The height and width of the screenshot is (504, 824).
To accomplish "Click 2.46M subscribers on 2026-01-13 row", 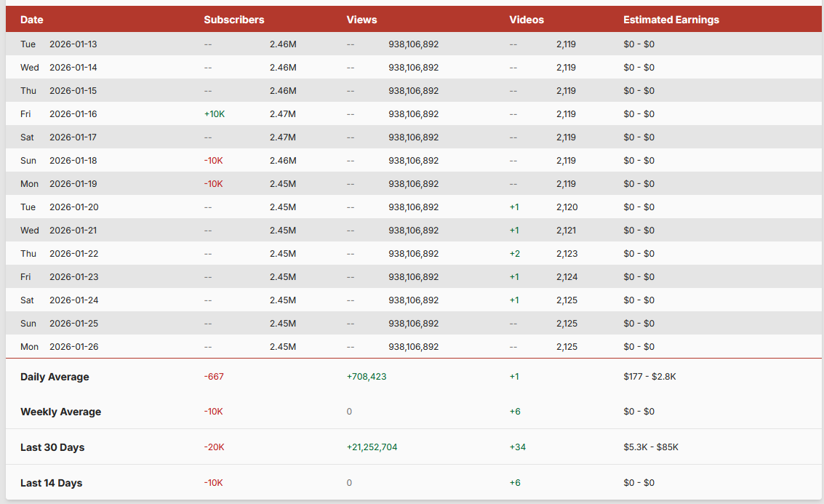I will [283, 44].
